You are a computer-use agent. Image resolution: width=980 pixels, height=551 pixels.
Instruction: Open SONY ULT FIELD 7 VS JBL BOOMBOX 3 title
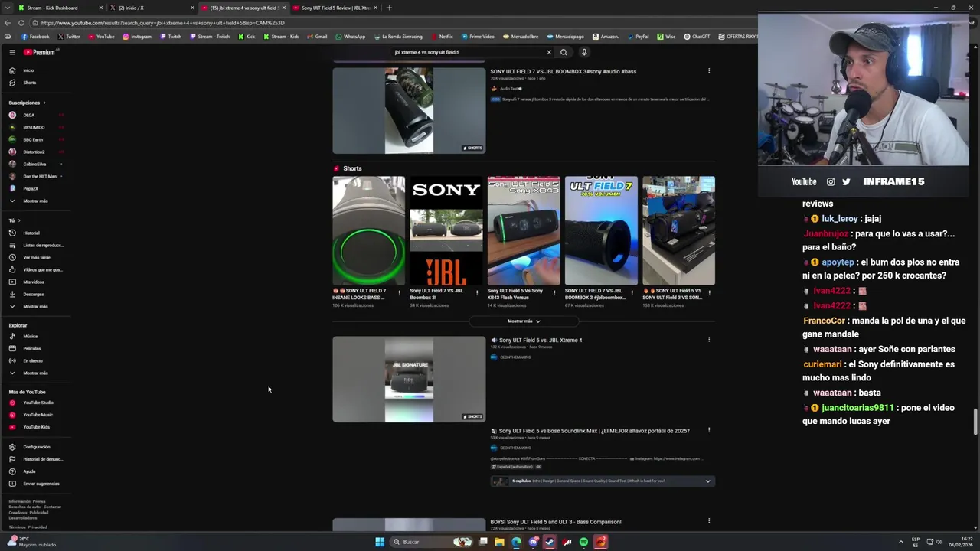pos(563,71)
